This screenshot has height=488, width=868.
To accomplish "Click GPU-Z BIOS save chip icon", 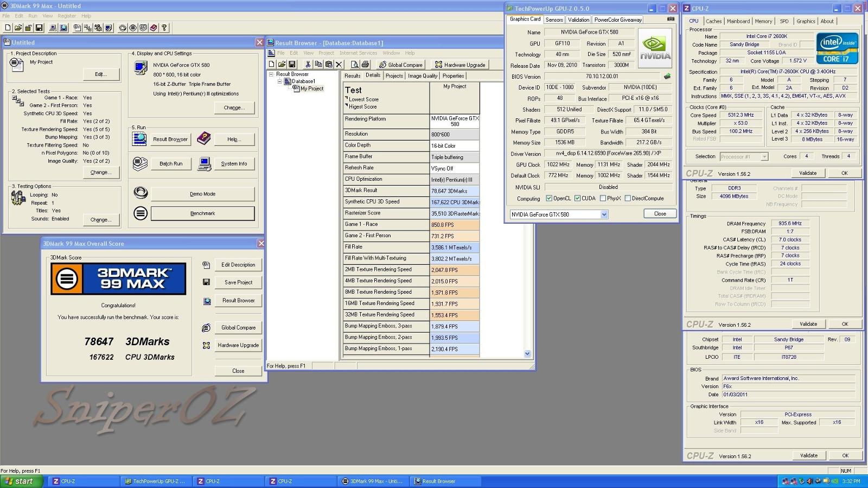I will pos(667,77).
